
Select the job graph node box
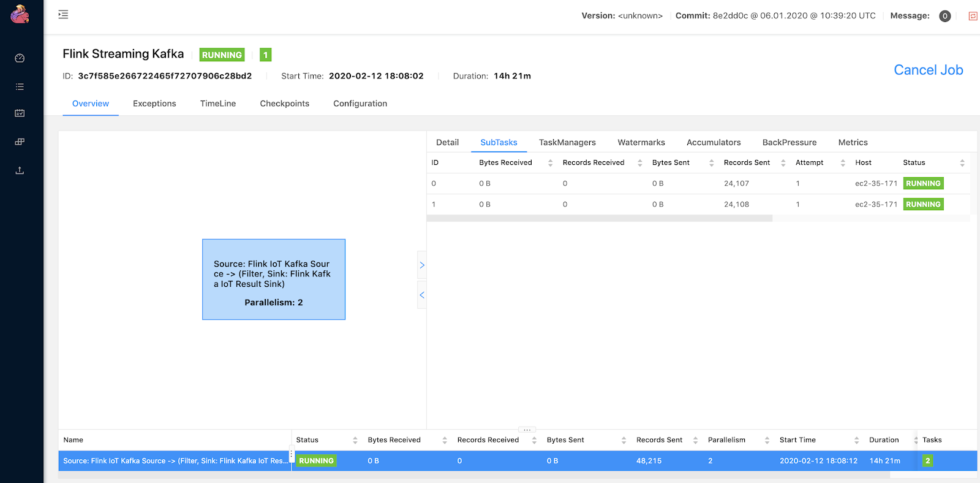click(274, 280)
